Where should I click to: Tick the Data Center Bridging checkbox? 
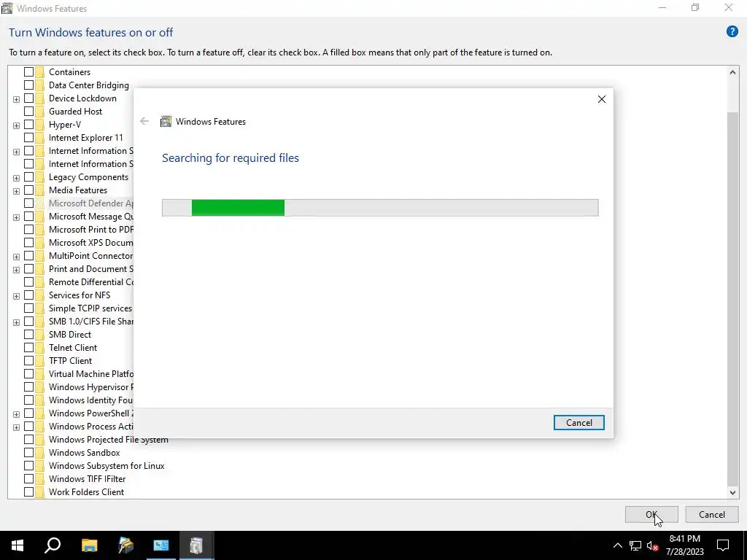28,85
